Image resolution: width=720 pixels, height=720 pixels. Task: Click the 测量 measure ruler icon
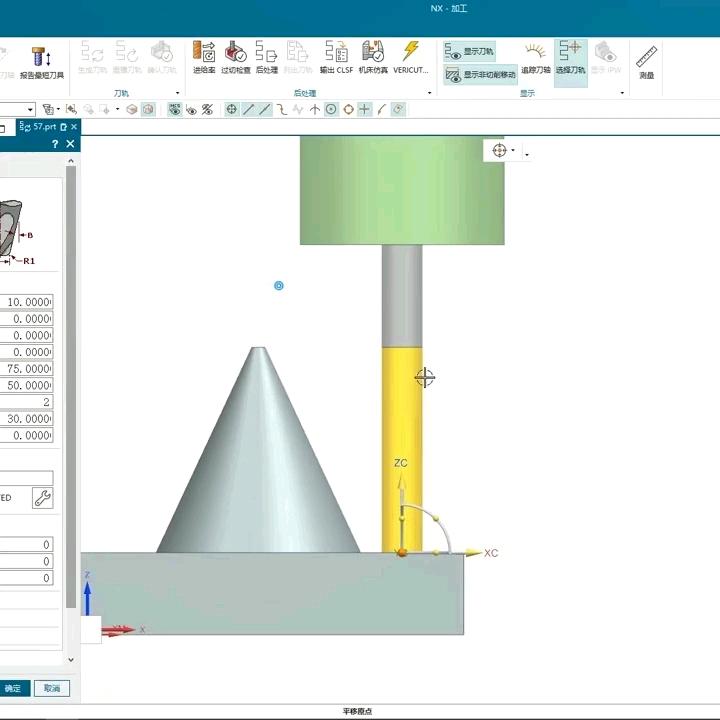(646, 60)
